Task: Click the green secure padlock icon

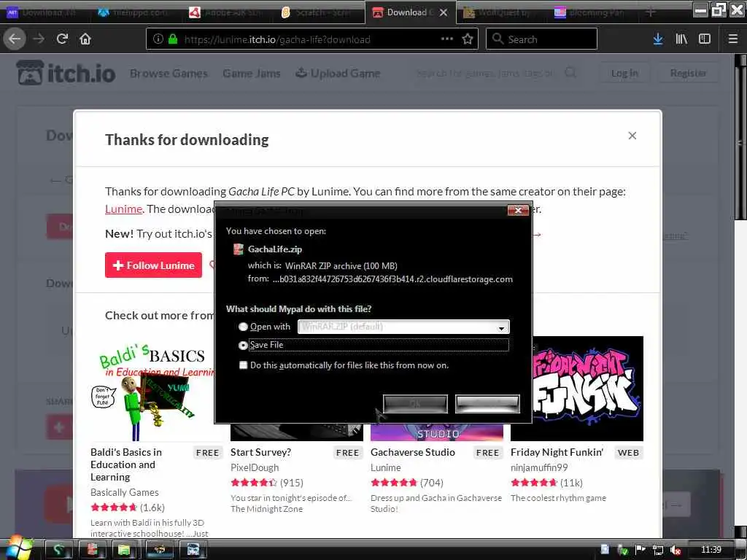Action: 173,39
